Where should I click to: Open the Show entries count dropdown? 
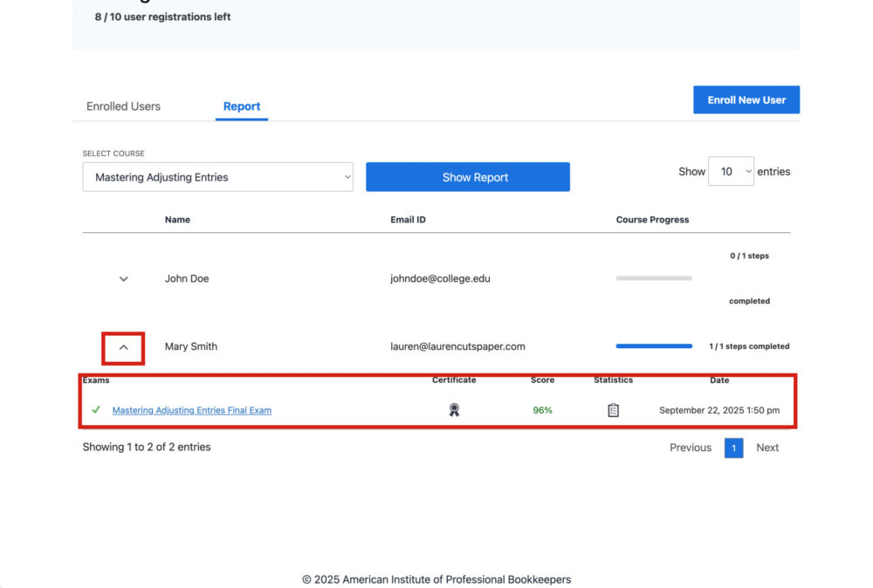731,171
